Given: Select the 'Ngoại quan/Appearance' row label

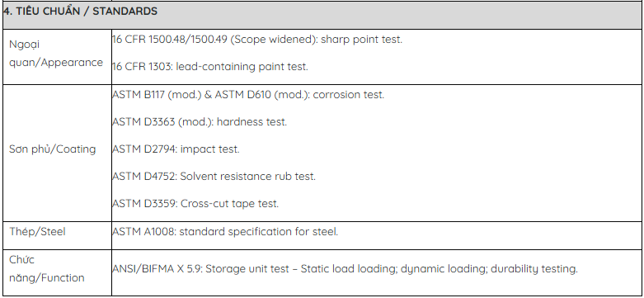Looking at the screenshot, I should click(56, 54).
